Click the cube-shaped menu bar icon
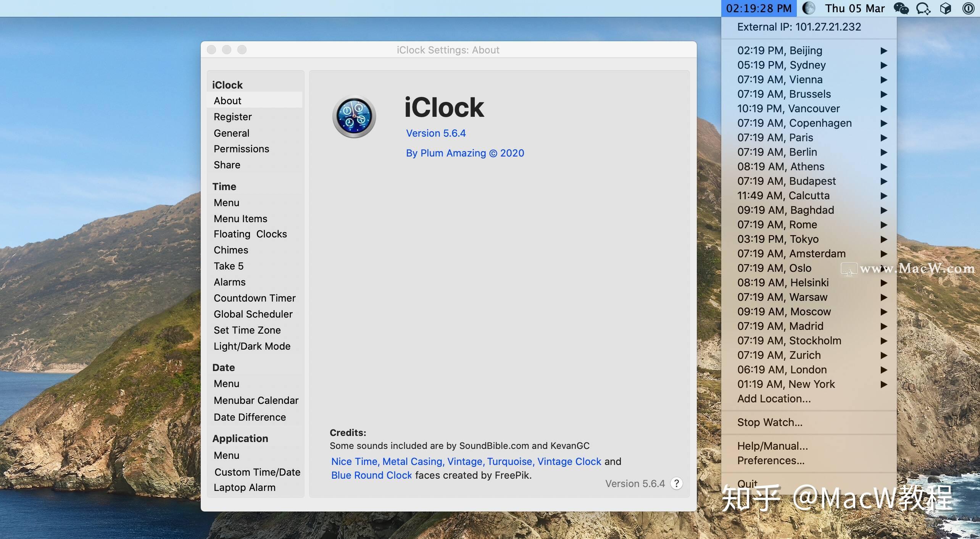The height and width of the screenshot is (539, 980). coord(946,8)
